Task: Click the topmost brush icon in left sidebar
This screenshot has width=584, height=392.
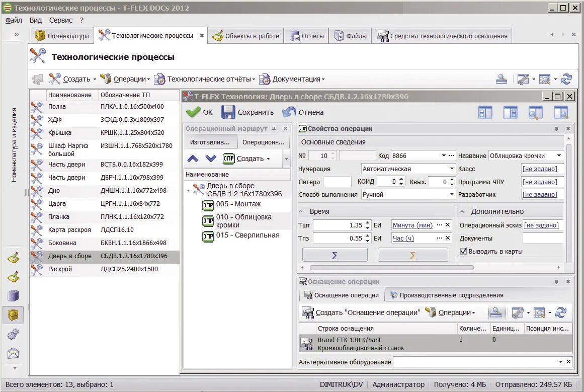Action: click(13, 258)
